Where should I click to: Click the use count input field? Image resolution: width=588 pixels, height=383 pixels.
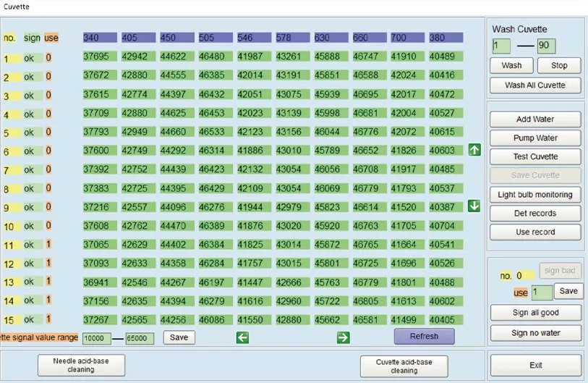pos(542,292)
